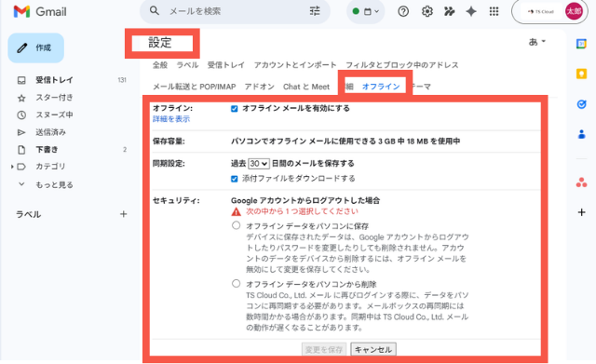Viewport: 596px width, 364px height.
Task: Switch to the 受信トレイ settings tab
Action: 226,65
